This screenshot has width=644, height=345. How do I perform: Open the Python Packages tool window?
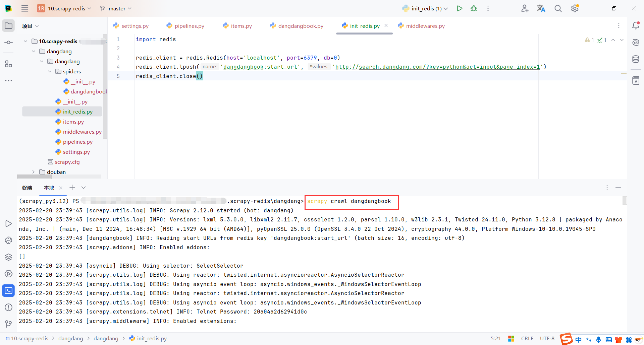(8, 257)
